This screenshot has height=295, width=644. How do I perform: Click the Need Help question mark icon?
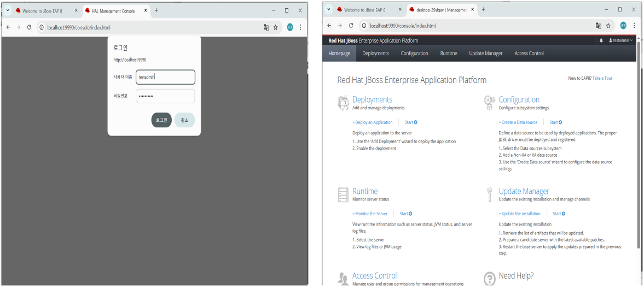(490, 279)
